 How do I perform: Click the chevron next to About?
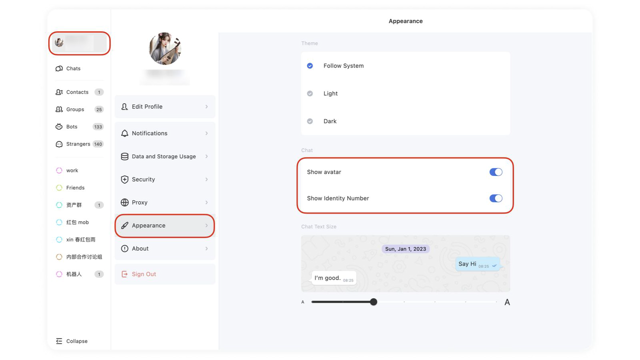point(207,249)
